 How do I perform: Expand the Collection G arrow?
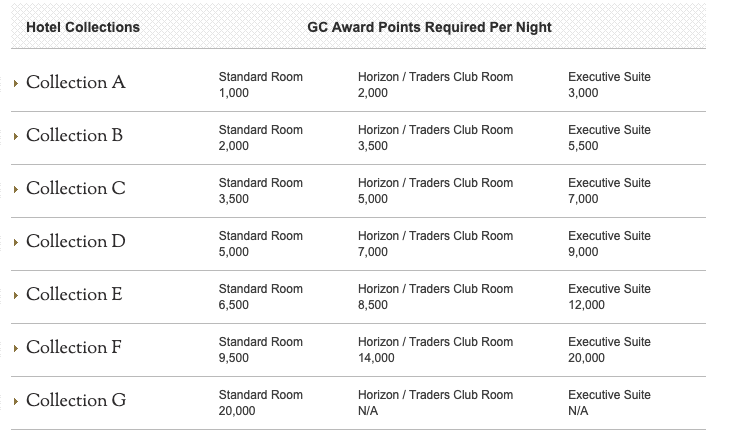(16, 401)
